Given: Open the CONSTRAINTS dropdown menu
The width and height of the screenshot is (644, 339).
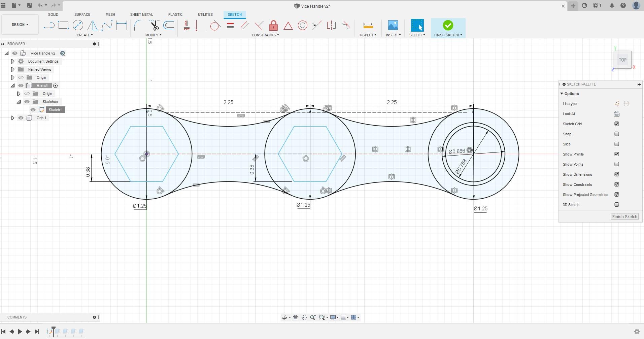Looking at the screenshot, I should tap(265, 35).
